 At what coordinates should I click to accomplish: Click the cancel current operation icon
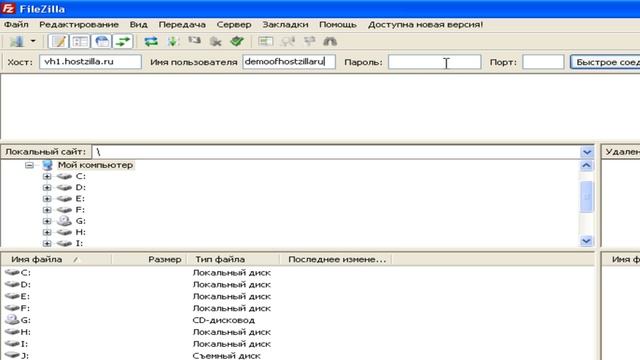pyautogui.click(x=194, y=41)
